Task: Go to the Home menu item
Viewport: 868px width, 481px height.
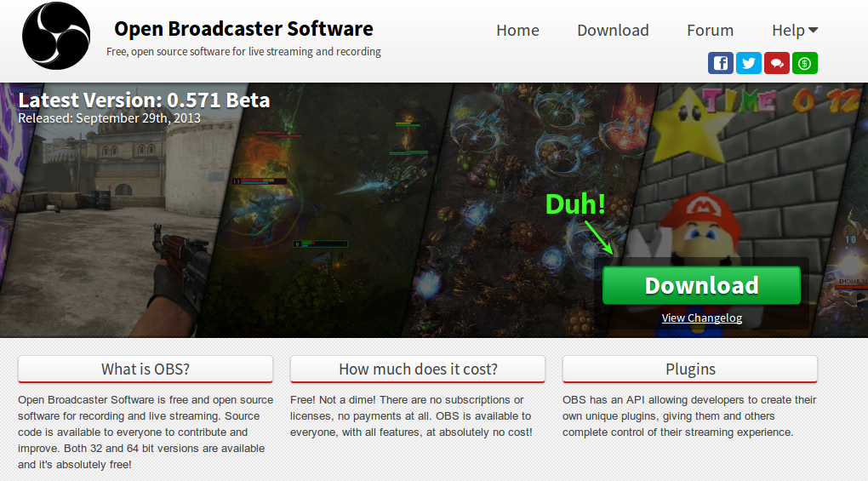Action: 517,31
